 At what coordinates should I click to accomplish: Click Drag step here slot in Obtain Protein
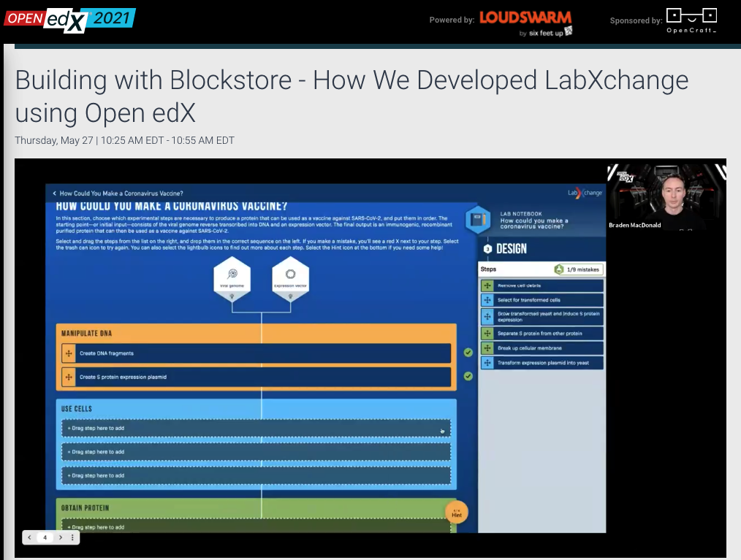[x=256, y=526]
